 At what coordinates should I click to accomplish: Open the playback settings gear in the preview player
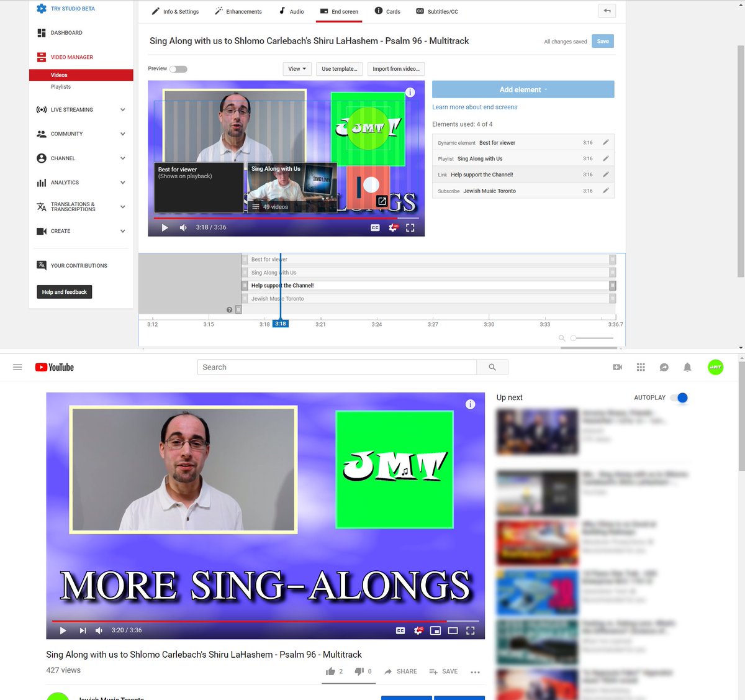coord(393,227)
